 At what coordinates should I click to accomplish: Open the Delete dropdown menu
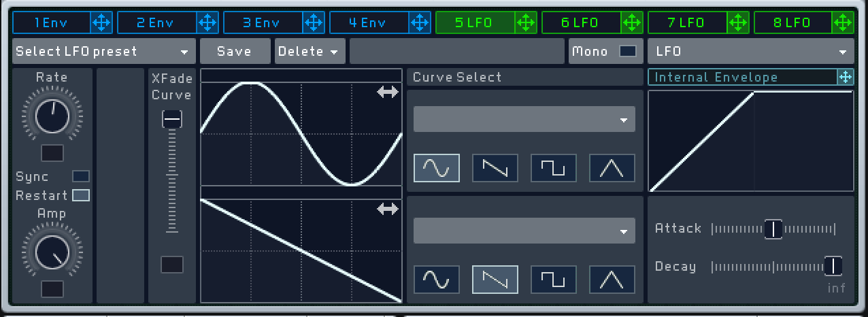[310, 51]
